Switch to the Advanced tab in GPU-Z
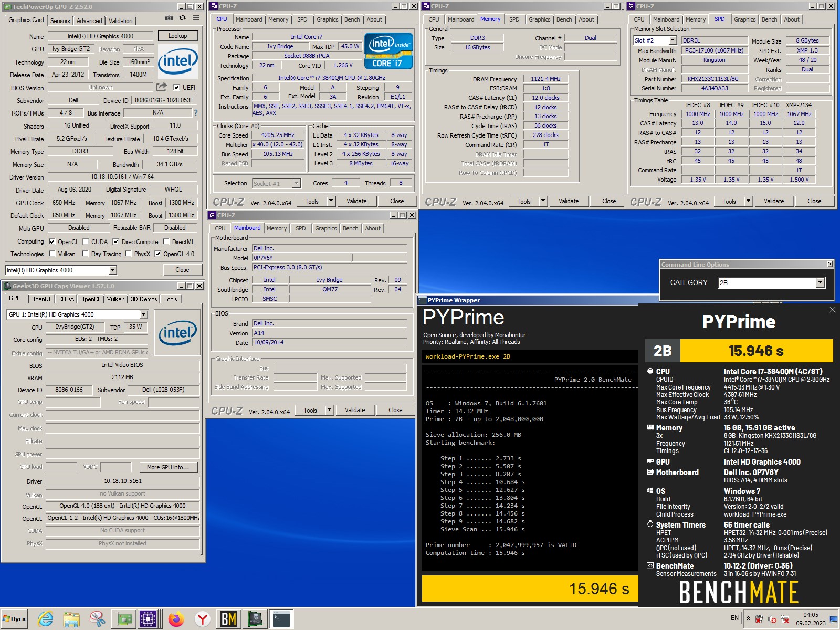 tap(89, 21)
